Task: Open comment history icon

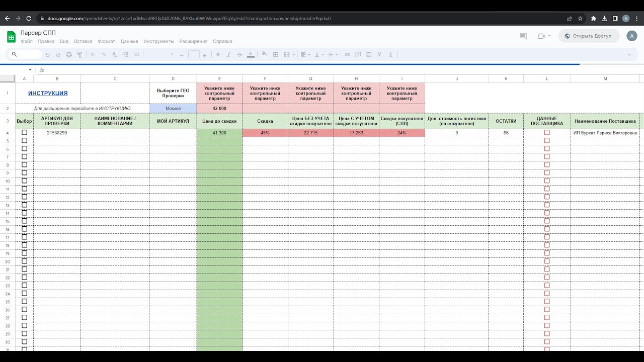Action: click(x=523, y=36)
